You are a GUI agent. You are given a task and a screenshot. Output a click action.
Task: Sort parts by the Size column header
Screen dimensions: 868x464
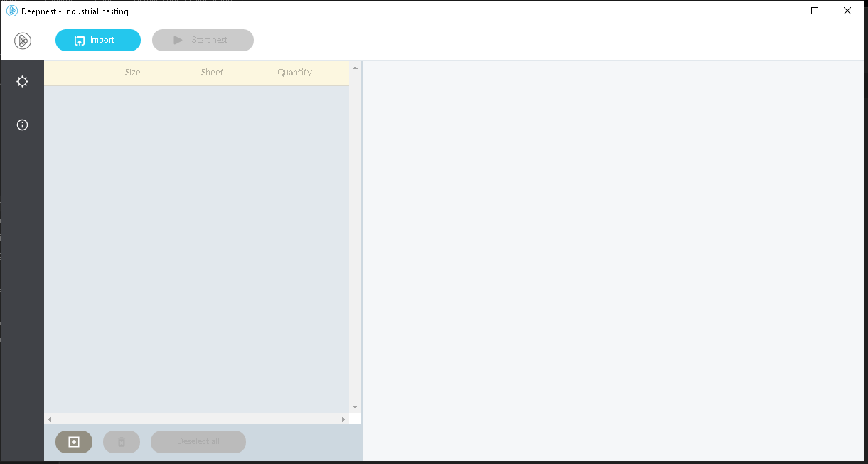pyautogui.click(x=133, y=73)
